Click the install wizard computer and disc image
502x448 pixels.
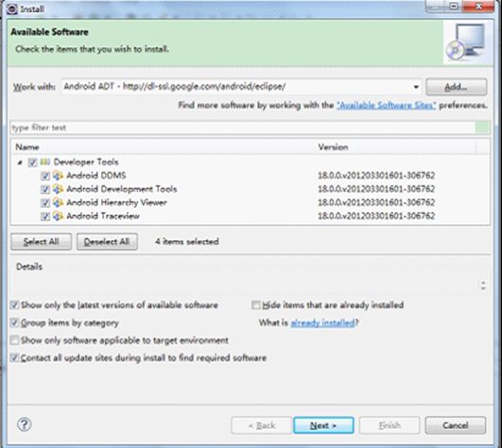tap(466, 42)
